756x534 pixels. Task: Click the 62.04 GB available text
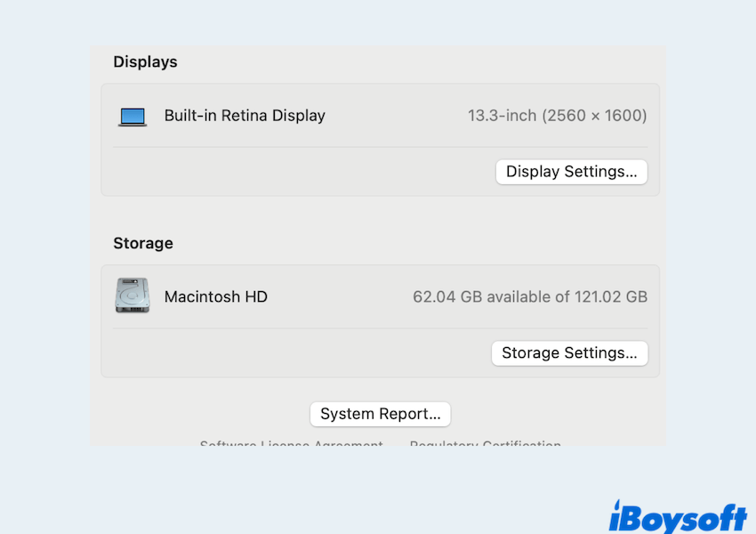(529, 297)
